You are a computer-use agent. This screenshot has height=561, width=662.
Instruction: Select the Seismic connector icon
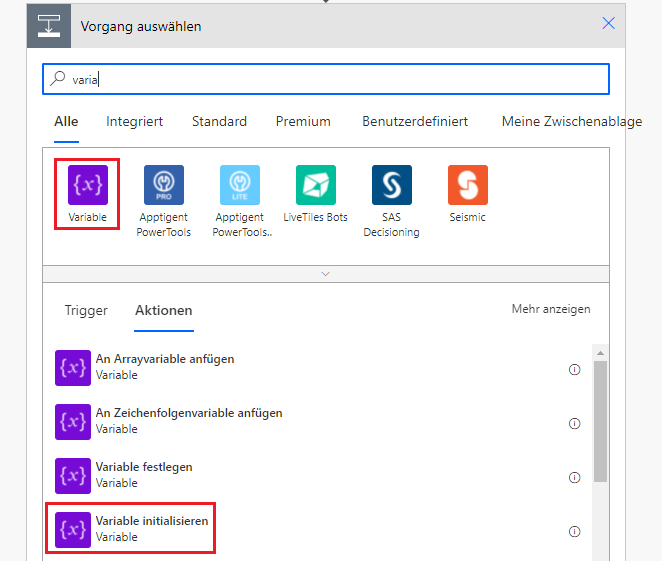(x=468, y=185)
